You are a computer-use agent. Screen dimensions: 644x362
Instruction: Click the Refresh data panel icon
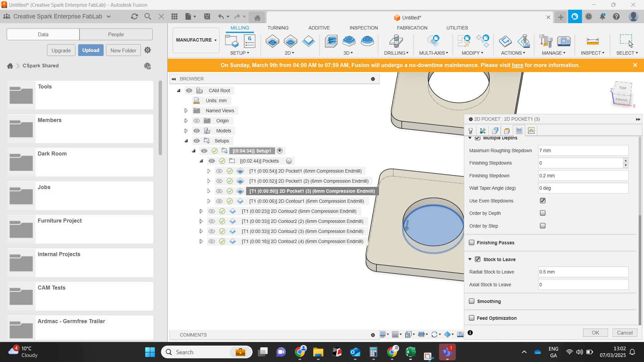135,16
